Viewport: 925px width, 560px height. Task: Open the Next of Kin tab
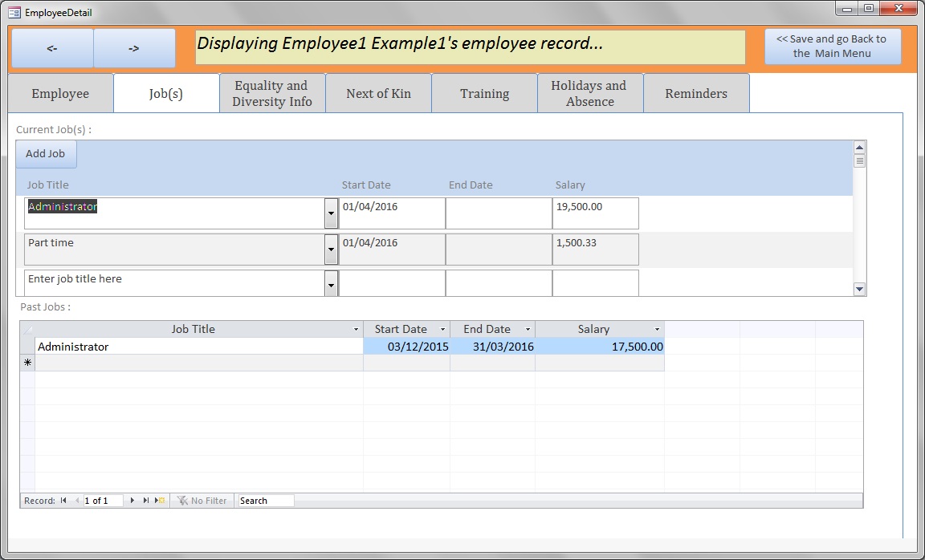click(x=378, y=94)
